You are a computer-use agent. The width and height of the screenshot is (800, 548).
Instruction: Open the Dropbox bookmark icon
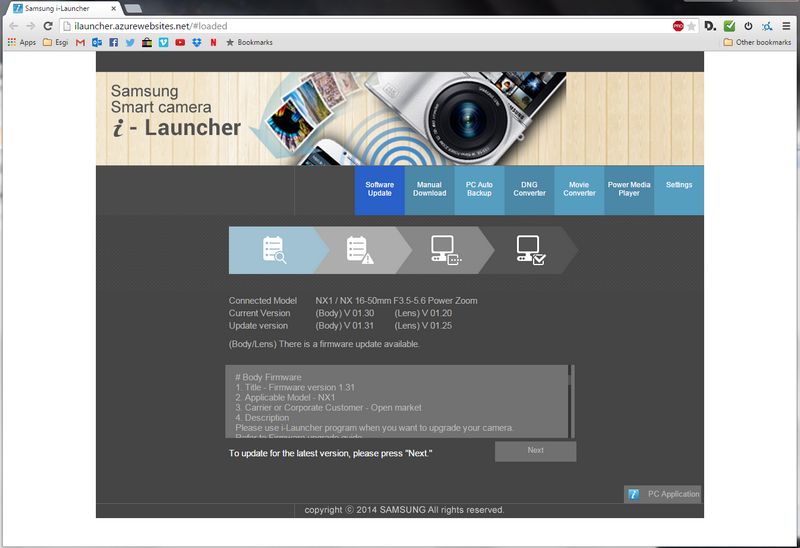click(x=197, y=42)
